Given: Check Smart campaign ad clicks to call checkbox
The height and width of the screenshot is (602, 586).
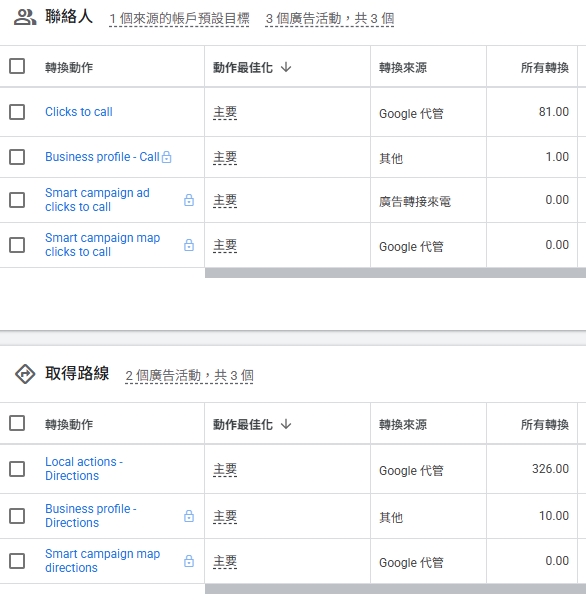Looking at the screenshot, I should tap(17, 200).
